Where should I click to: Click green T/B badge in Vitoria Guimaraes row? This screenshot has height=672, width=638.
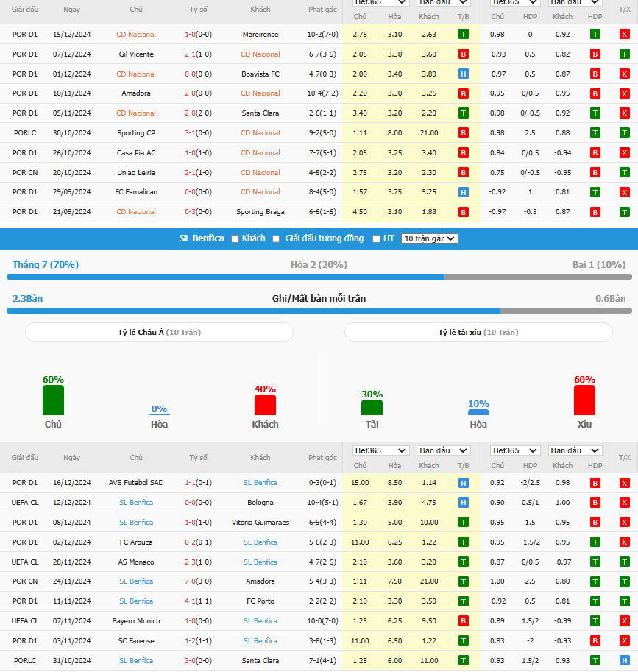coord(463,522)
